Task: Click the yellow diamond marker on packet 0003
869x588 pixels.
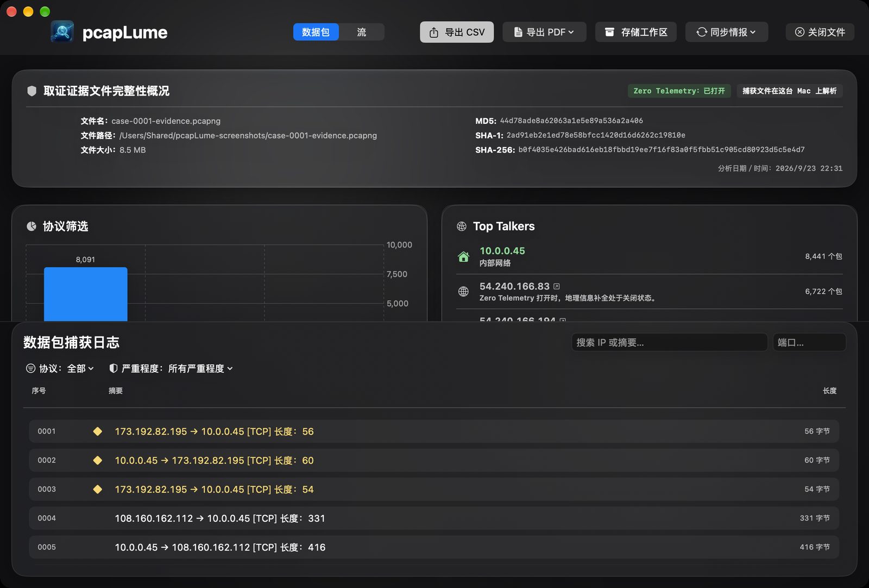Action: 98,489
